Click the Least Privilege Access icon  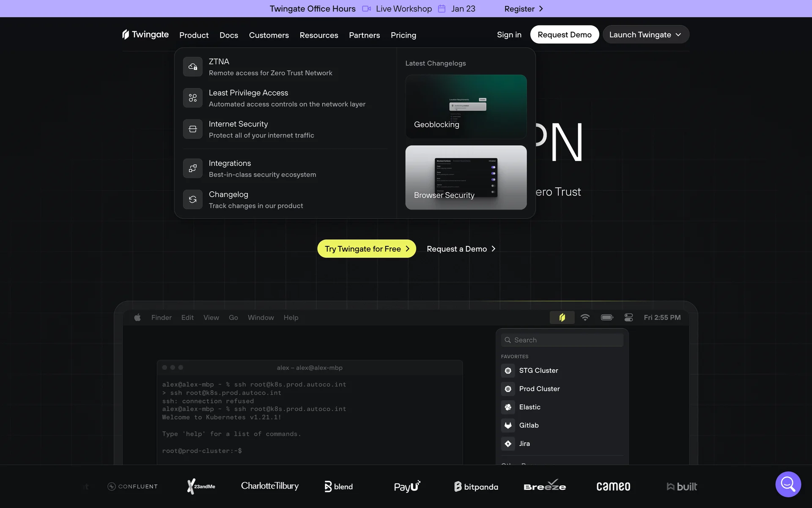(x=192, y=98)
